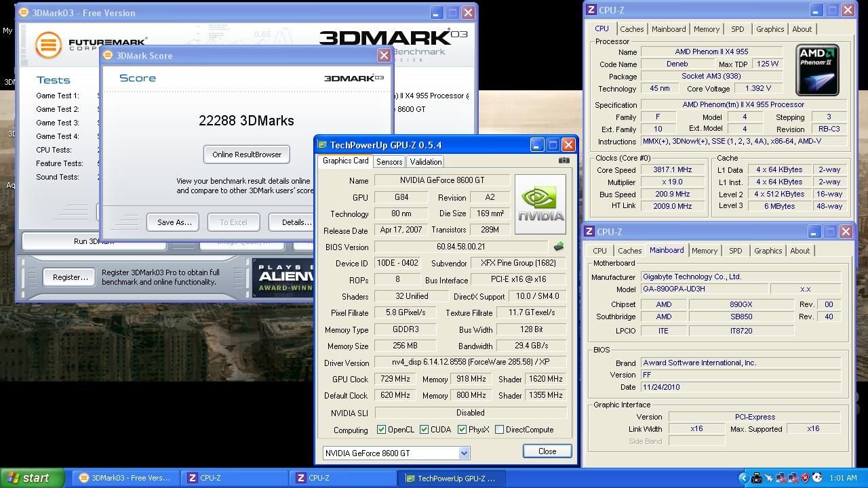The height and width of the screenshot is (488, 868).
Task: Open SPD tab in lower CPU-Z window
Action: coord(736,251)
